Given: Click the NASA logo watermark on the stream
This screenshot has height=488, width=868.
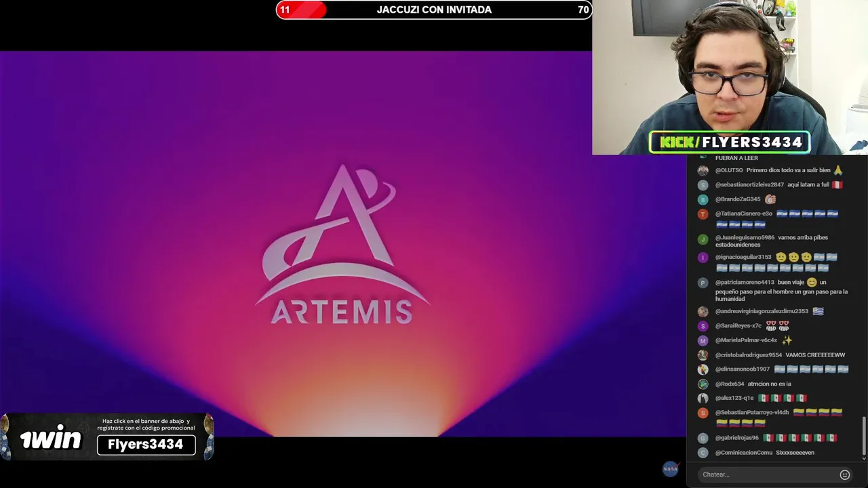Looking at the screenshot, I should 670,469.
